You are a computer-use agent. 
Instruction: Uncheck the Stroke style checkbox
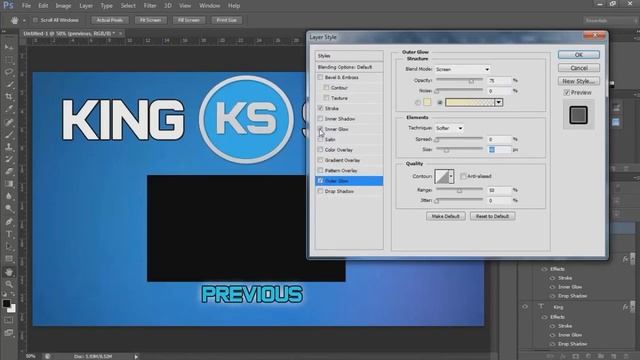point(320,108)
